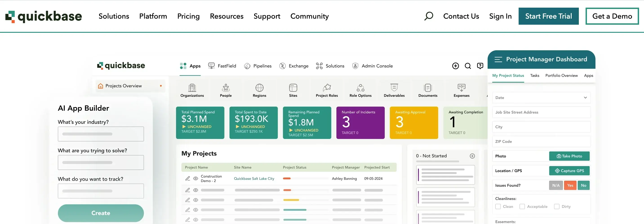Select the My Project Status tab

pos(508,75)
